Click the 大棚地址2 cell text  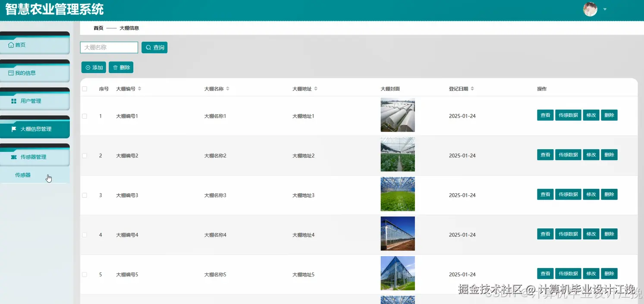point(303,156)
